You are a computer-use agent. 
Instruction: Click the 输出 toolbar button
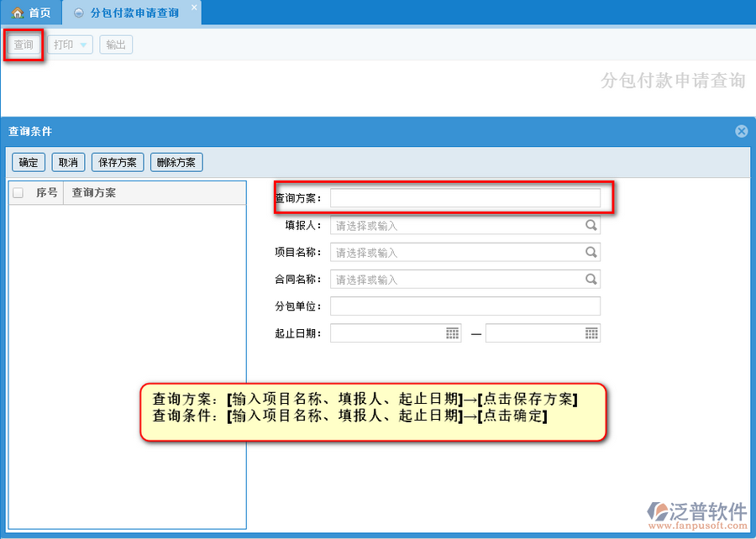click(x=116, y=44)
